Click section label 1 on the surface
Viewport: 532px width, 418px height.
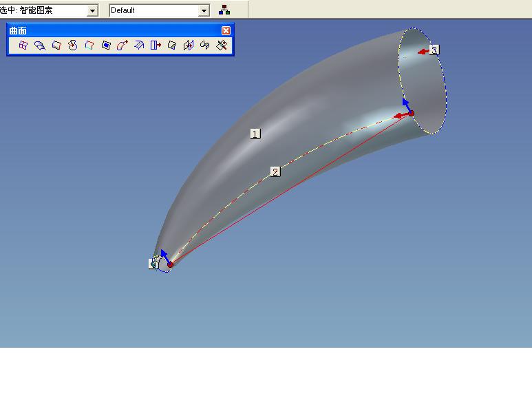[x=255, y=134]
